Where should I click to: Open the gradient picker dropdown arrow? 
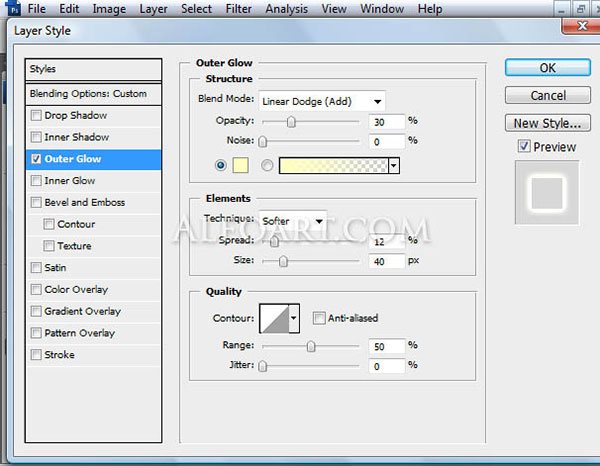pyautogui.click(x=394, y=166)
